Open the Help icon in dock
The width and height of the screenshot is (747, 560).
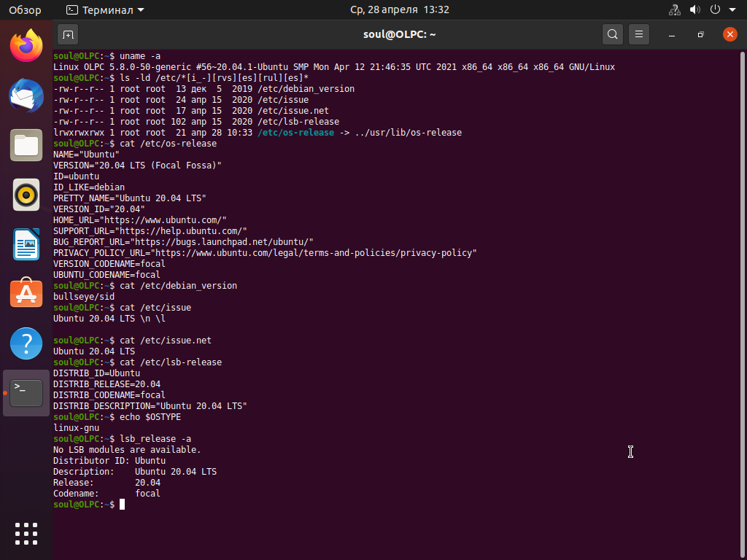(26, 343)
